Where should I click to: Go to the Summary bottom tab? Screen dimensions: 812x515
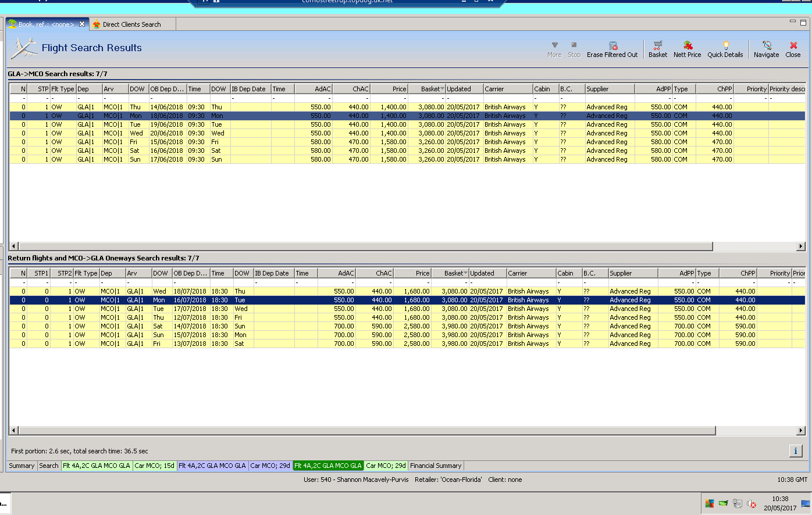click(22, 466)
